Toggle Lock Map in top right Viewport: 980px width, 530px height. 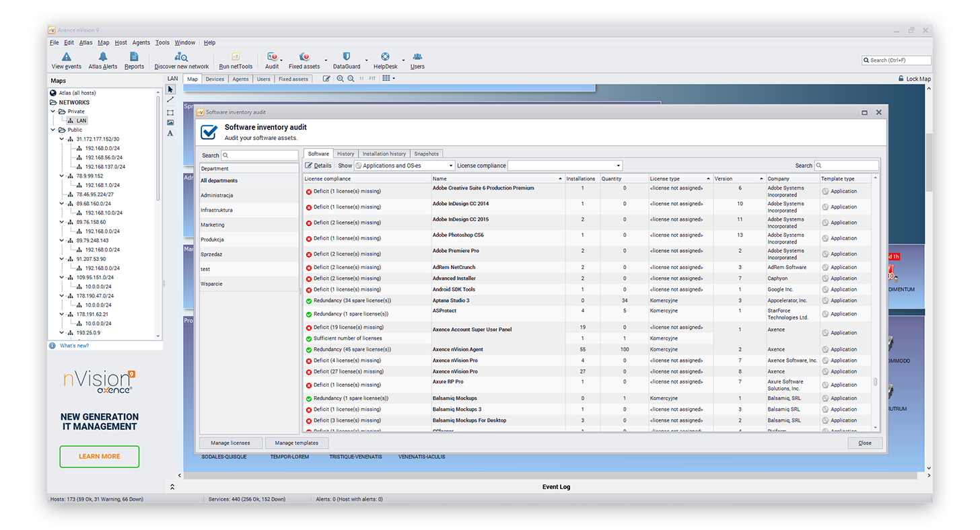[x=914, y=79]
